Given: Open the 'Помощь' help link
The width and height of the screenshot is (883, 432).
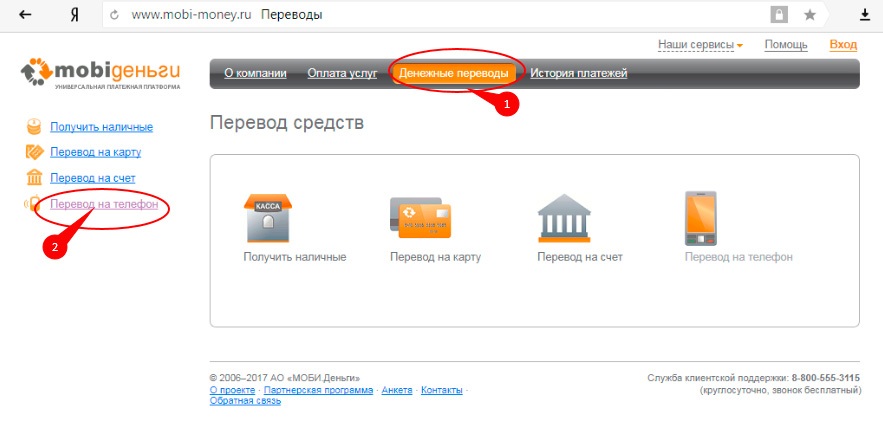Looking at the screenshot, I should click(786, 45).
